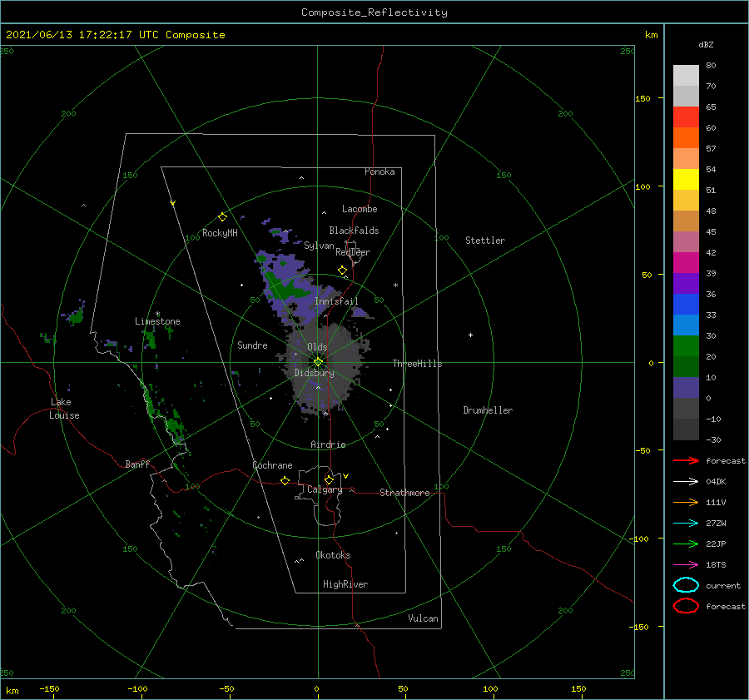
Task: Click the HighRiver label on the map
Action: pyautogui.click(x=345, y=584)
